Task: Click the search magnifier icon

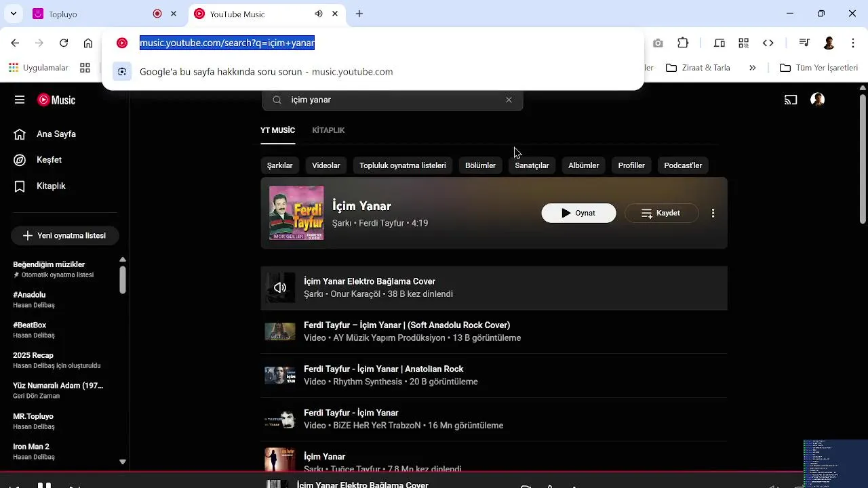Action: pos(277,100)
